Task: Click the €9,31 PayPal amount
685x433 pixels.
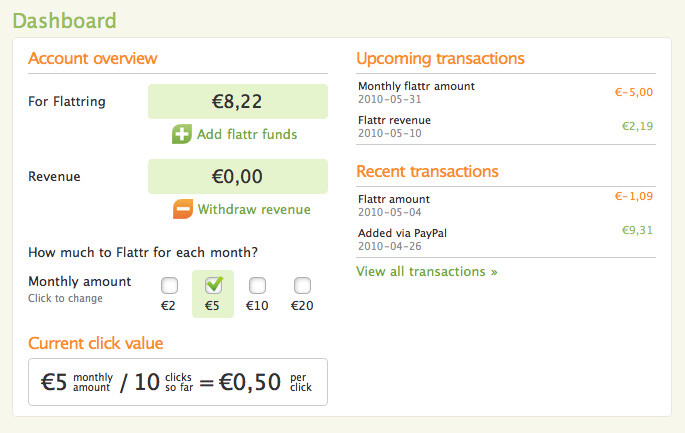Action: pyautogui.click(x=637, y=230)
